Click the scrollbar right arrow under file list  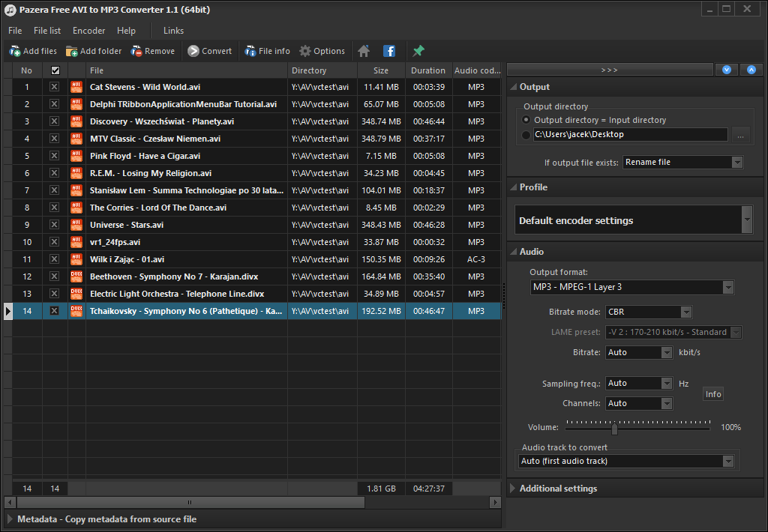495,502
